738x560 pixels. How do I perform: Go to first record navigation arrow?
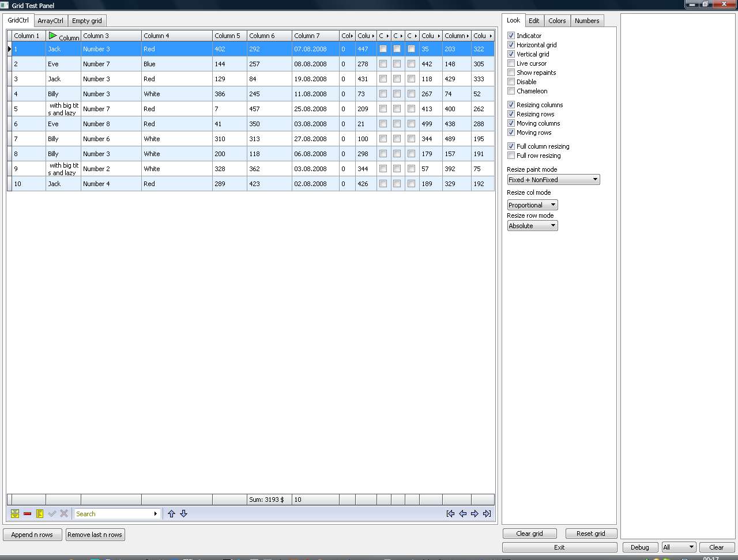(x=450, y=514)
